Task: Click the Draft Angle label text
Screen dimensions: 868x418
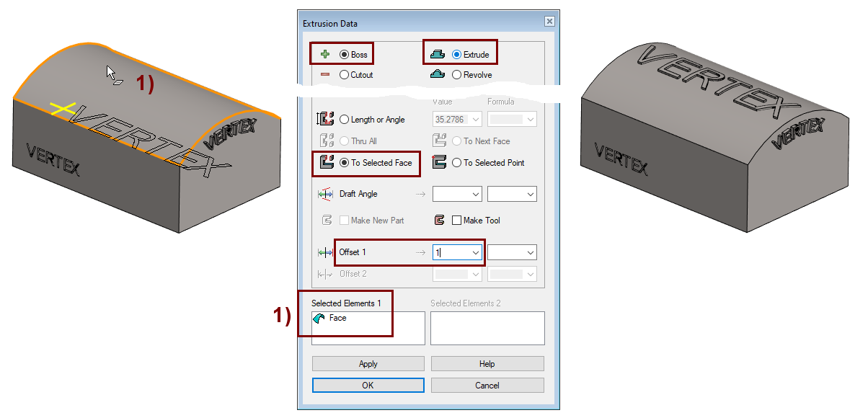Action: click(x=358, y=194)
